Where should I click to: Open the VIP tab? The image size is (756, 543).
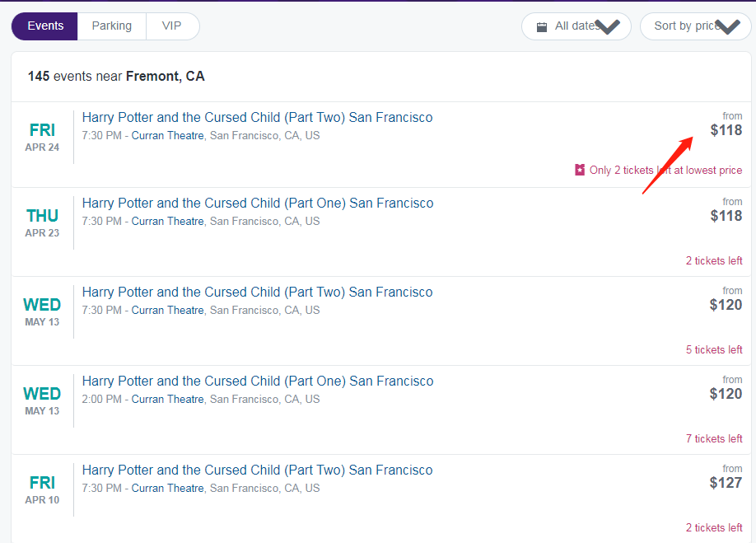[172, 26]
